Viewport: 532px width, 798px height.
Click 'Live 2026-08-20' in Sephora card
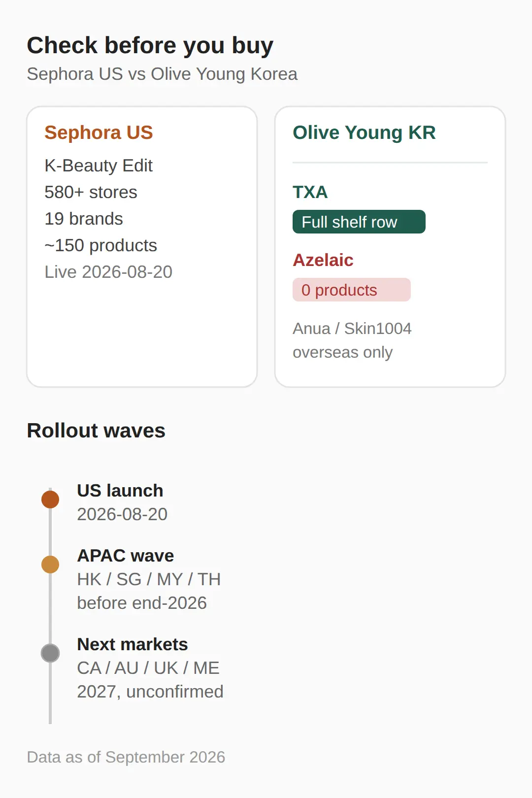point(108,272)
